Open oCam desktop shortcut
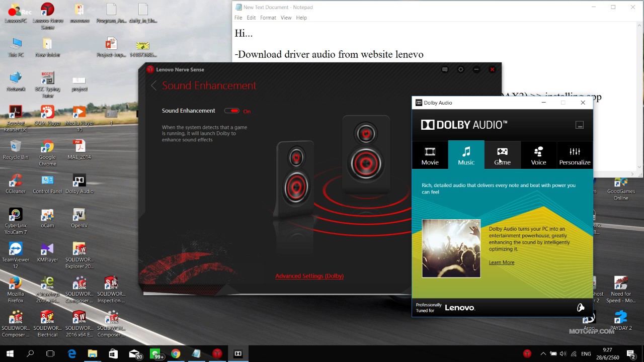 pos(47,218)
